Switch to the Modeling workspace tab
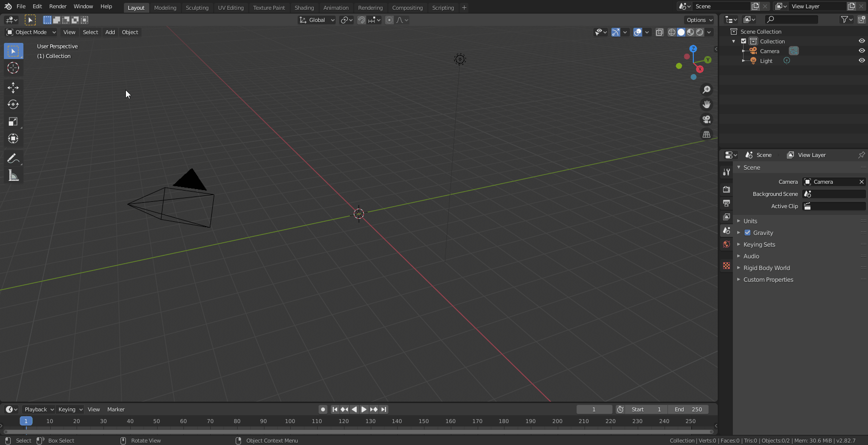The width and height of the screenshot is (868, 445). [165, 8]
